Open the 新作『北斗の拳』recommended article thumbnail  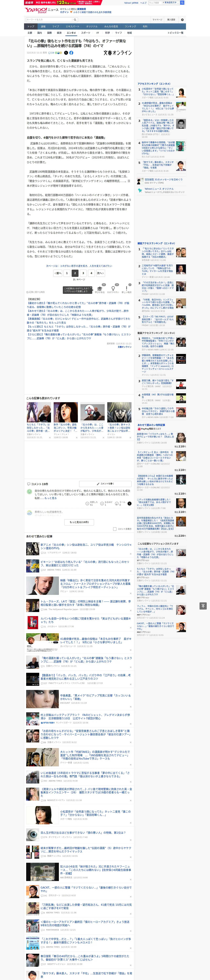(66, 412)
